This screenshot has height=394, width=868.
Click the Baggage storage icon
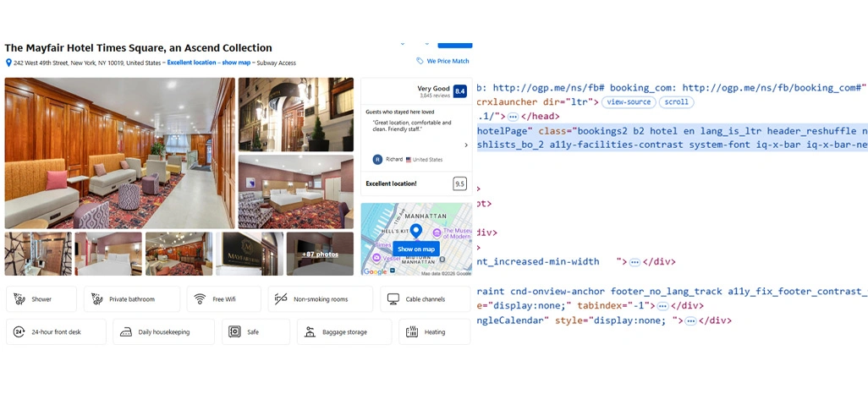[310, 332]
